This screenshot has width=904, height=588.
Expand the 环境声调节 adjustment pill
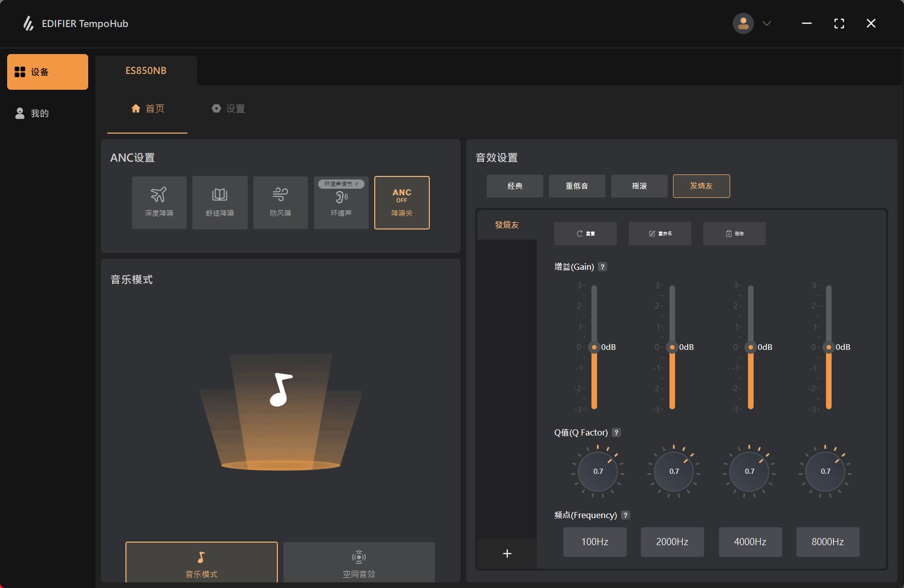[341, 184]
